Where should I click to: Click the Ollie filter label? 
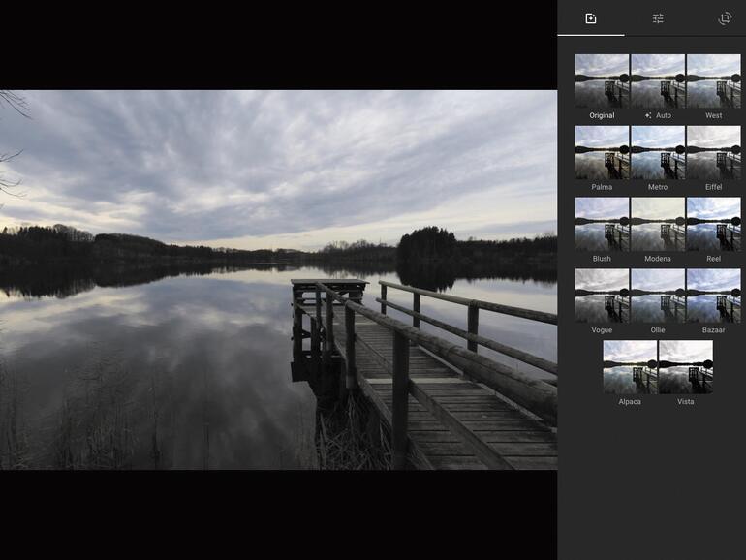pyautogui.click(x=658, y=329)
